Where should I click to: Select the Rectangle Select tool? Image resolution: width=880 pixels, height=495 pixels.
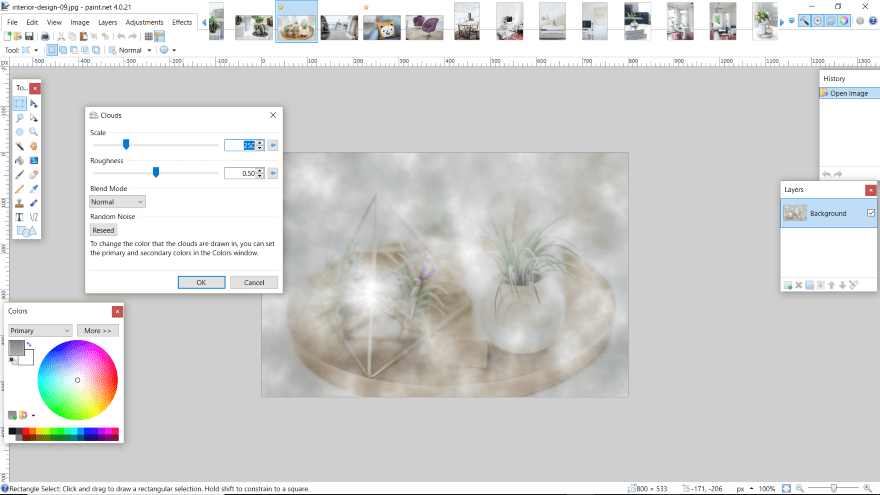point(20,104)
